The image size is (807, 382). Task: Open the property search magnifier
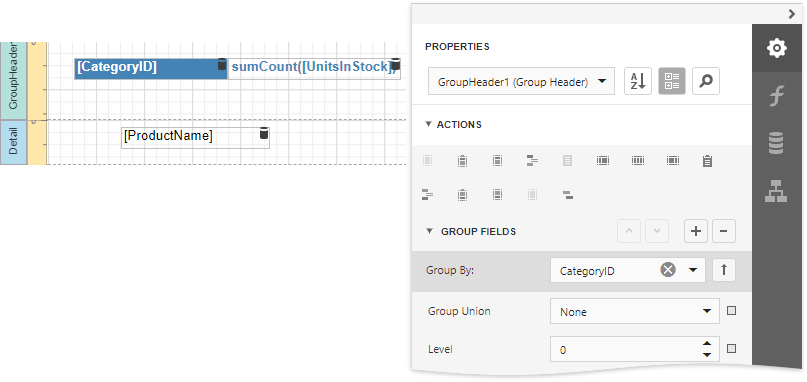pyautogui.click(x=706, y=81)
